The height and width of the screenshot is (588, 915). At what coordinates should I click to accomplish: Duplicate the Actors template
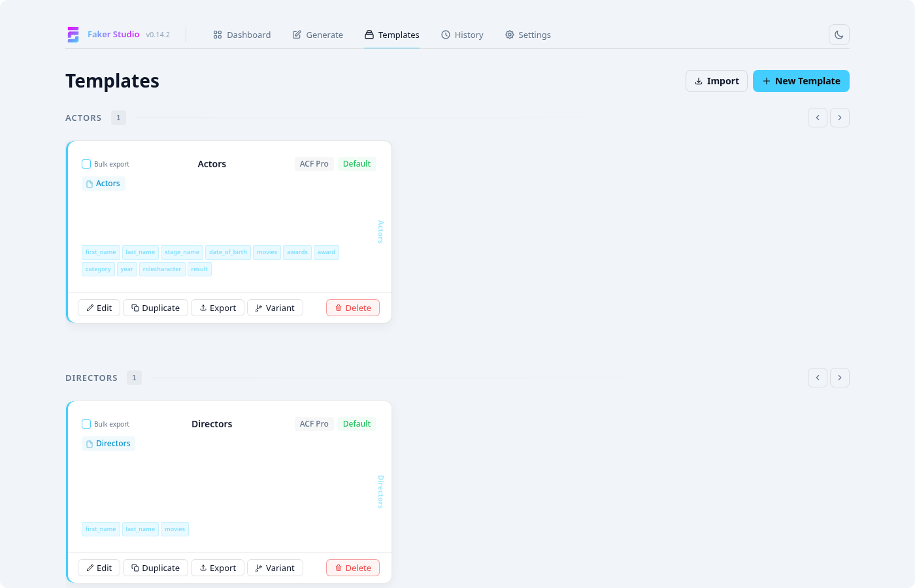(156, 308)
